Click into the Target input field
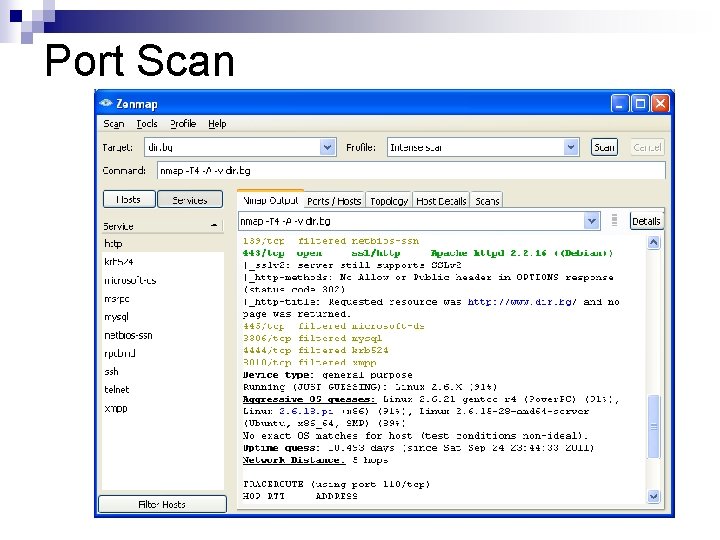Viewport: 720px width, 540px height. tap(232, 147)
